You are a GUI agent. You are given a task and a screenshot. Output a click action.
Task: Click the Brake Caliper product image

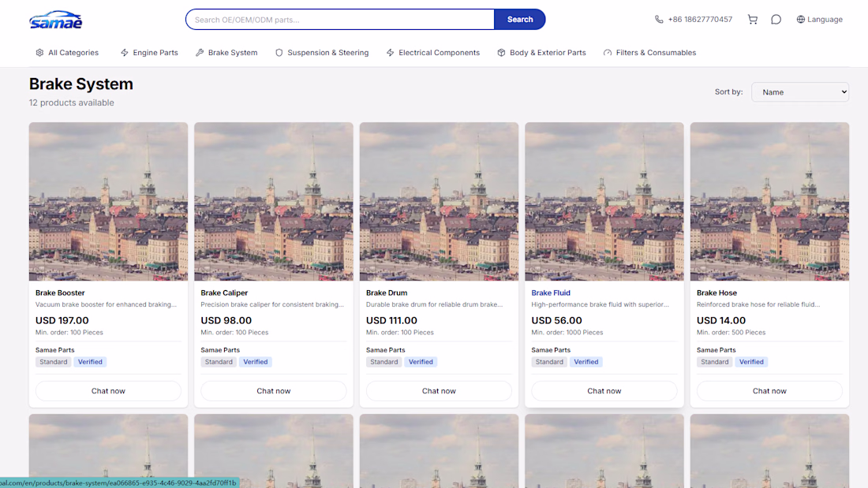(x=274, y=201)
